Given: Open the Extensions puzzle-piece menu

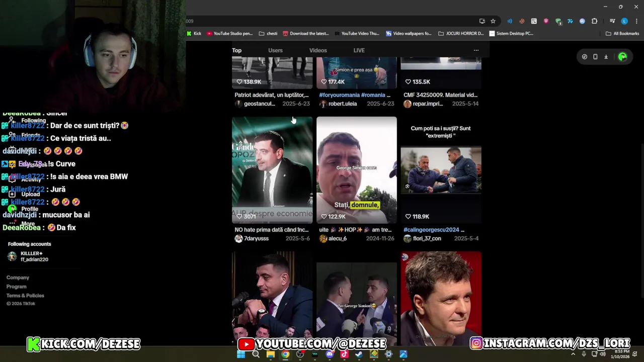Looking at the screenshot, I should tap(594, 21).
